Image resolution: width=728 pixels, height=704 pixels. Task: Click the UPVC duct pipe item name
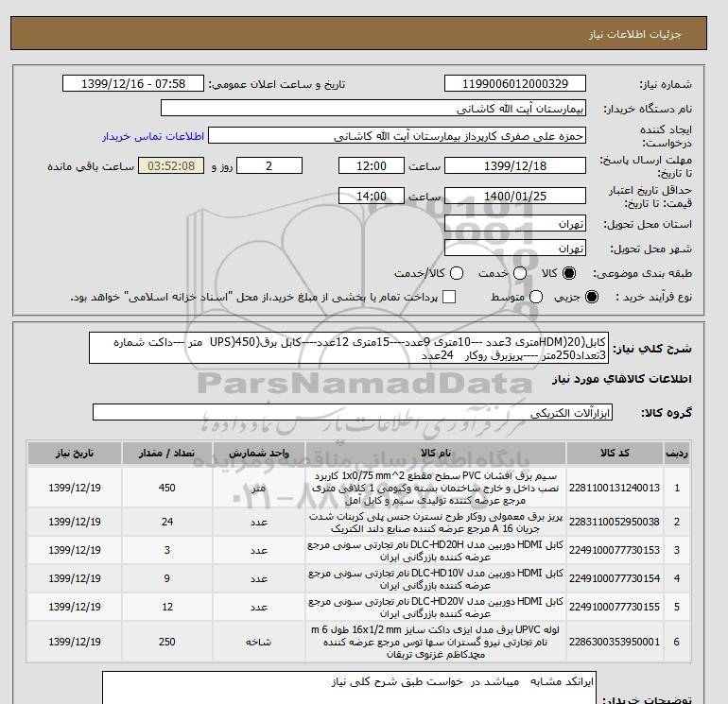point(436,643)
